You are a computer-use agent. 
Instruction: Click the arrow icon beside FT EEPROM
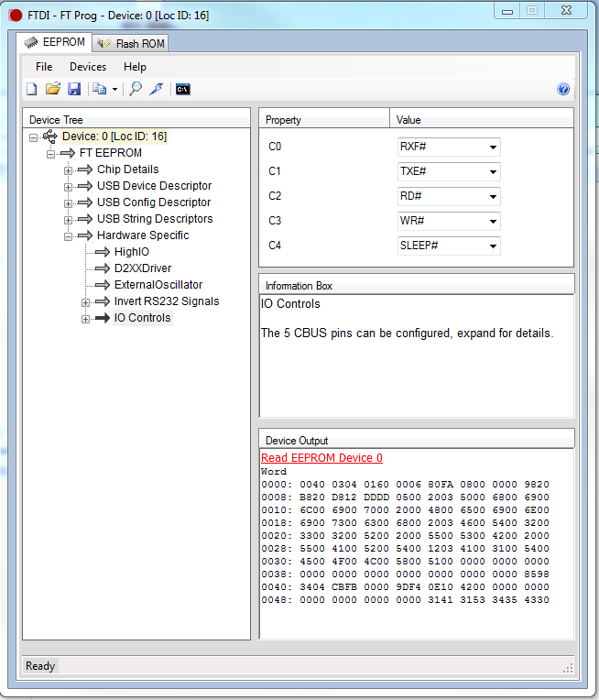(68, 154)
